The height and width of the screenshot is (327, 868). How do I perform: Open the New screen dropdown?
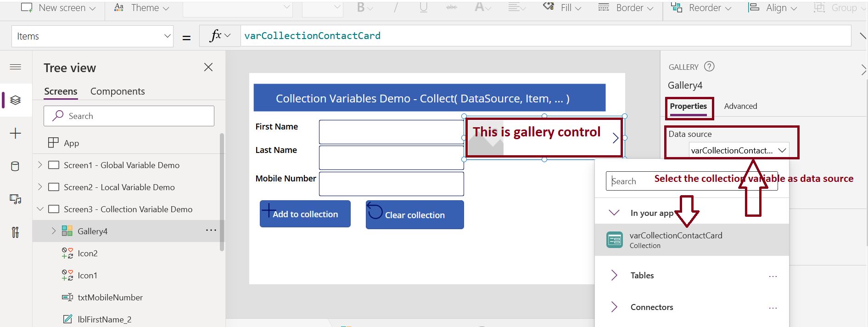pyautogui.click(x=58, y=8)
